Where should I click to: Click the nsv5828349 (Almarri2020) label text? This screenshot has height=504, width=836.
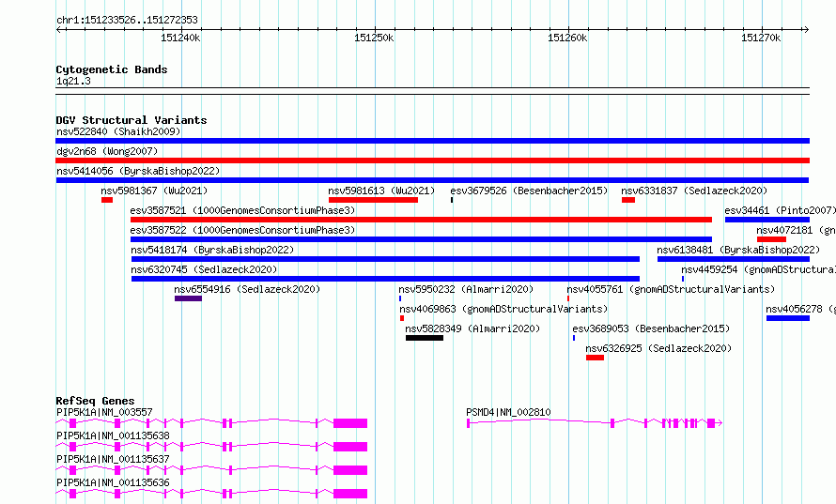pyautogui.click(x=472, y=328)
